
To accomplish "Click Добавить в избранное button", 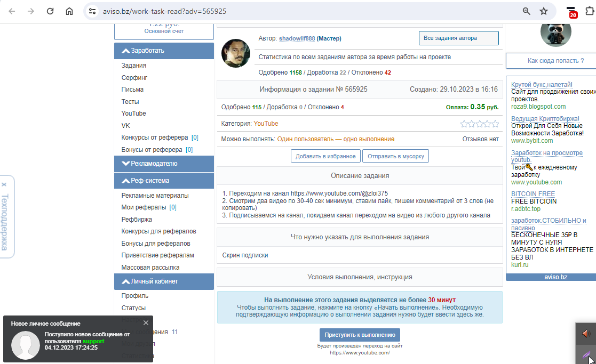I will click(326, 156).
